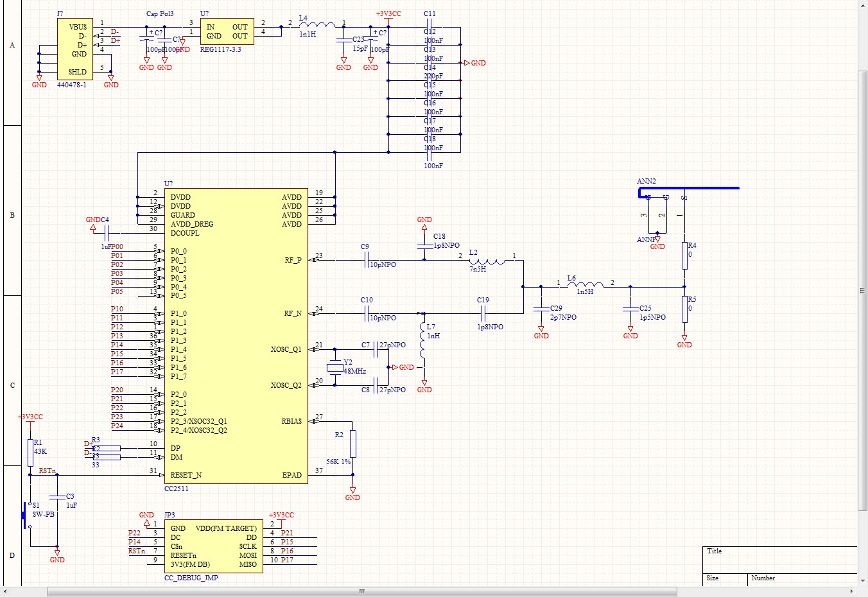Click the '2p7NPO' capacitor value
This screenshot has height=597, width=868.
point(563,317)
